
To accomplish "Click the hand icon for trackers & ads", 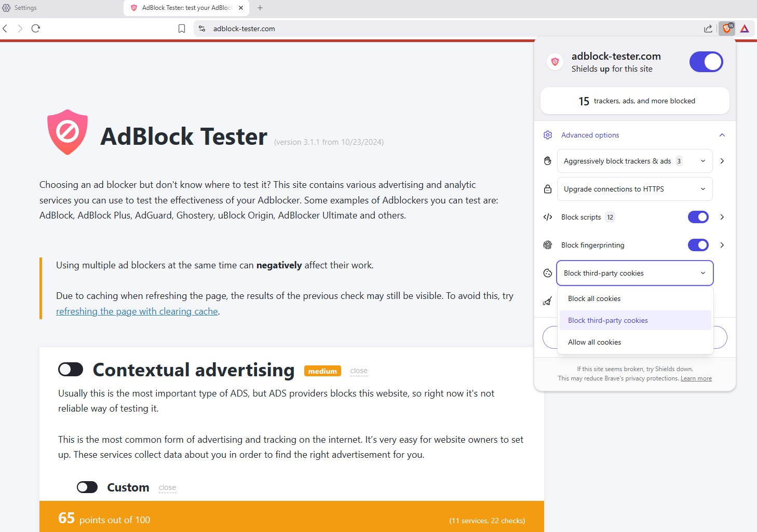I will [548, 161].
